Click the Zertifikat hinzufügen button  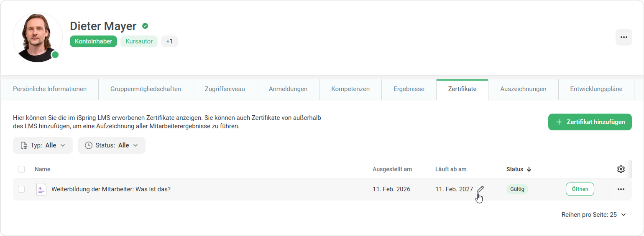pyautogui.click(x=590, y=122)
